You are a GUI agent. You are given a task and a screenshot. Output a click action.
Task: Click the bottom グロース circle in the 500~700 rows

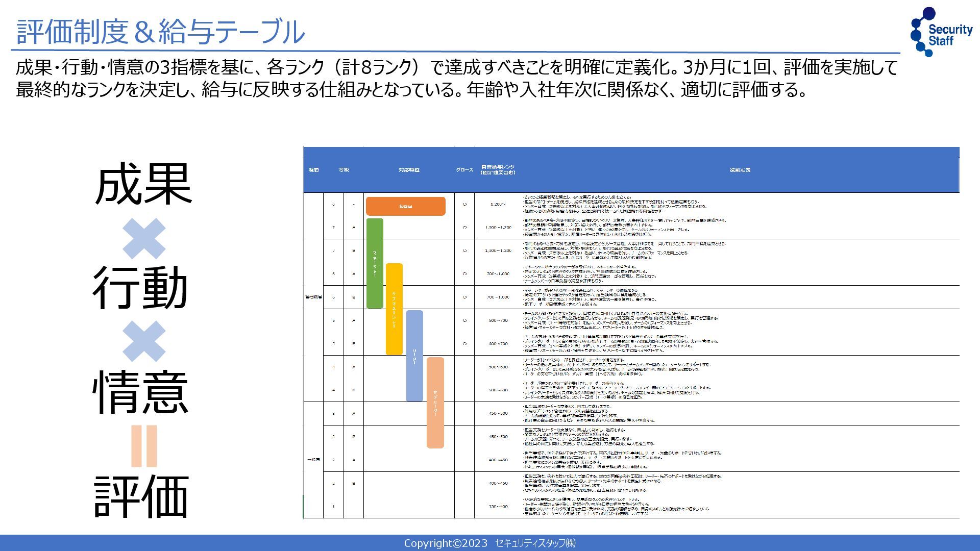pyautogui.click(x=464, y=343)
